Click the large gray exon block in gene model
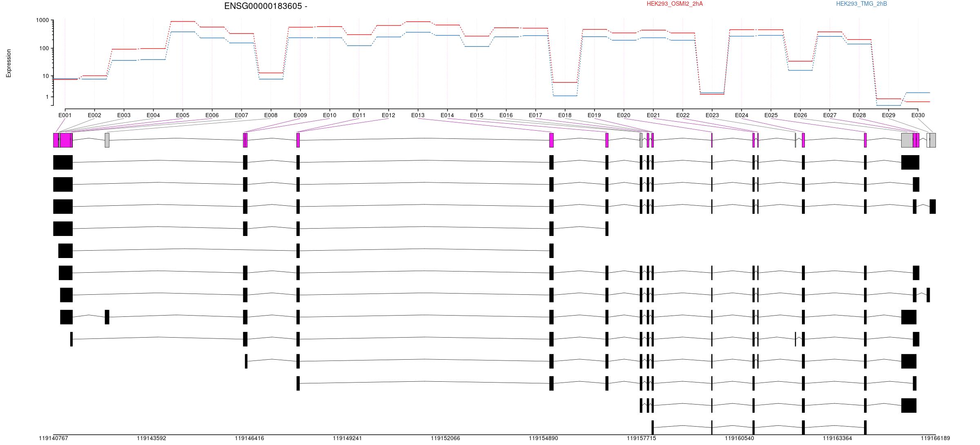This screenshot has height=445, width=980. pos(907,140)
